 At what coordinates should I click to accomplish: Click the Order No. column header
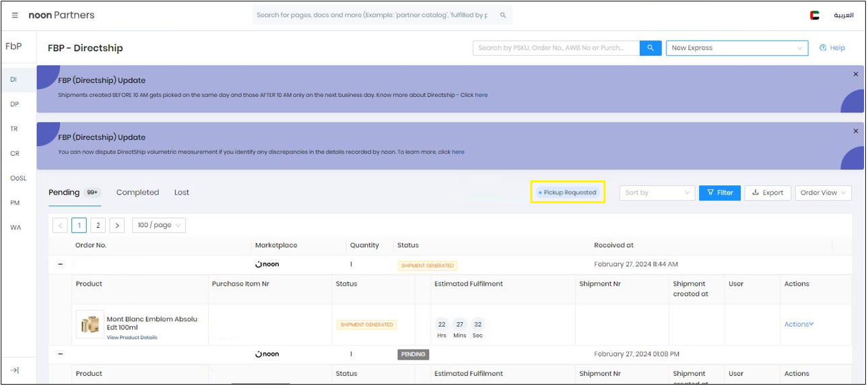coord(91,245)
